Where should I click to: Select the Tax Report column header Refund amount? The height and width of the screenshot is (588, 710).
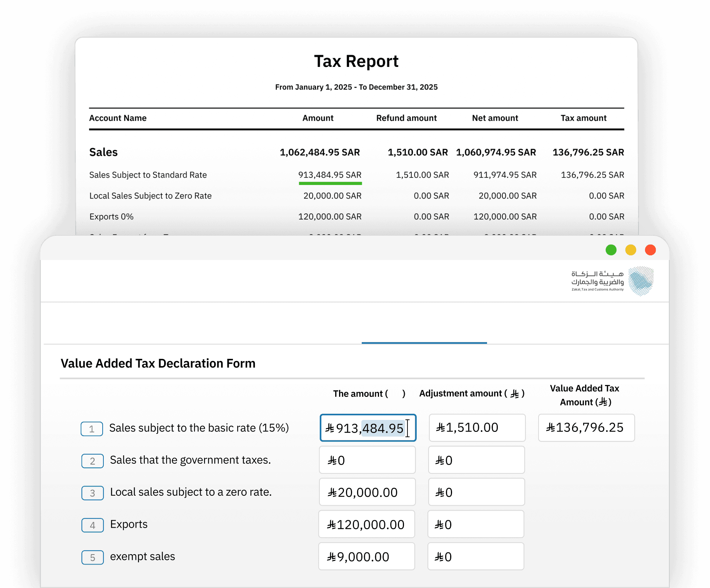point(406,118)
